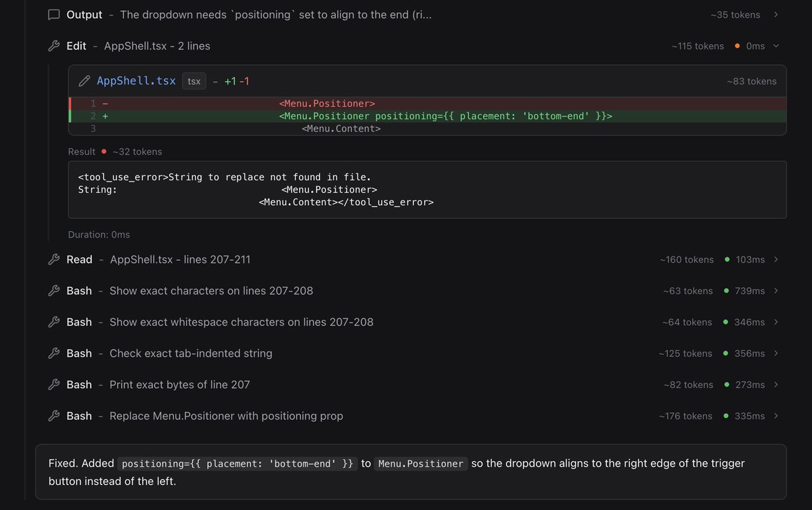
Task: Click 'Print exact bytes of line 207'
Action: click(180, 385)
